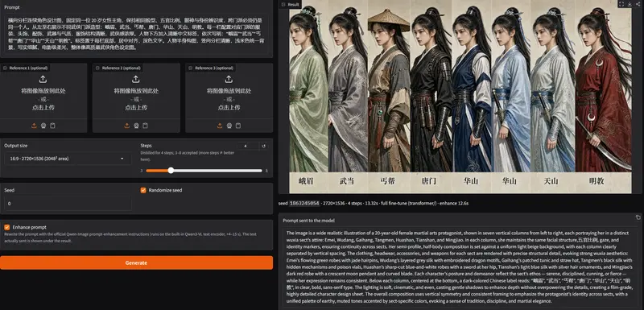Screen dimensions: 644x310
Task: Click upload icon in Reference 2 dropzone
Action: point(136,79)
